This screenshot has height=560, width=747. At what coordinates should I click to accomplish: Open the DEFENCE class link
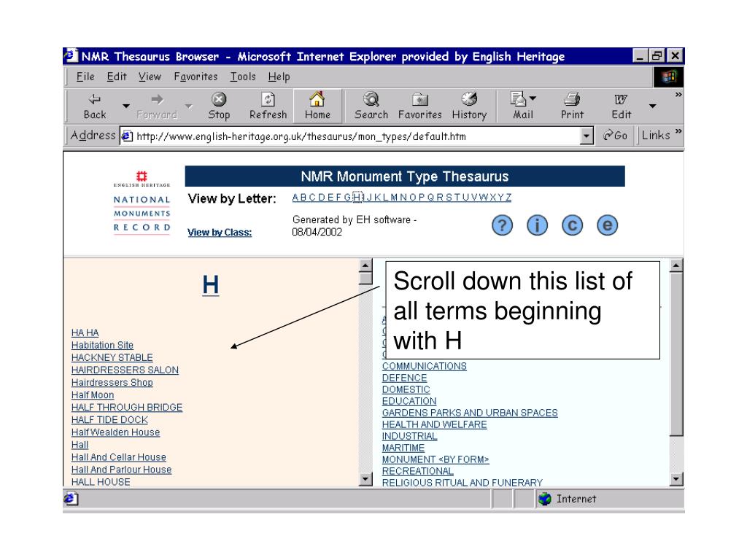(x=404, y=378)
